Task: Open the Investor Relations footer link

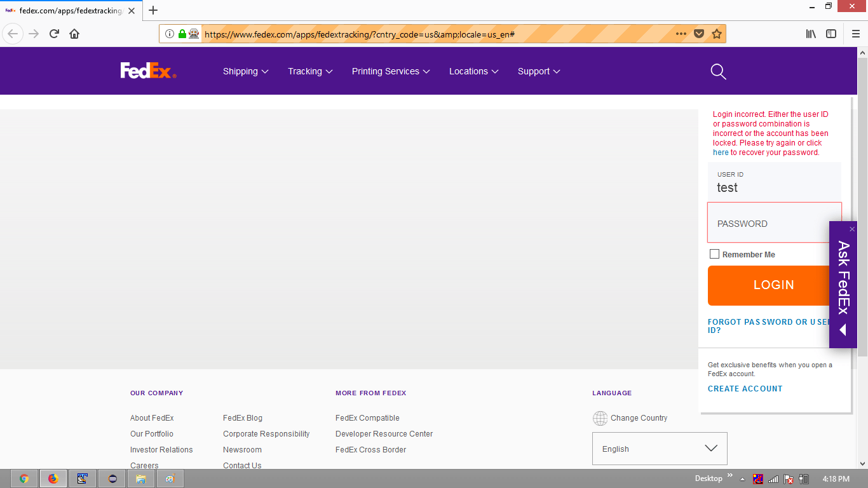Action: (161, 450)
